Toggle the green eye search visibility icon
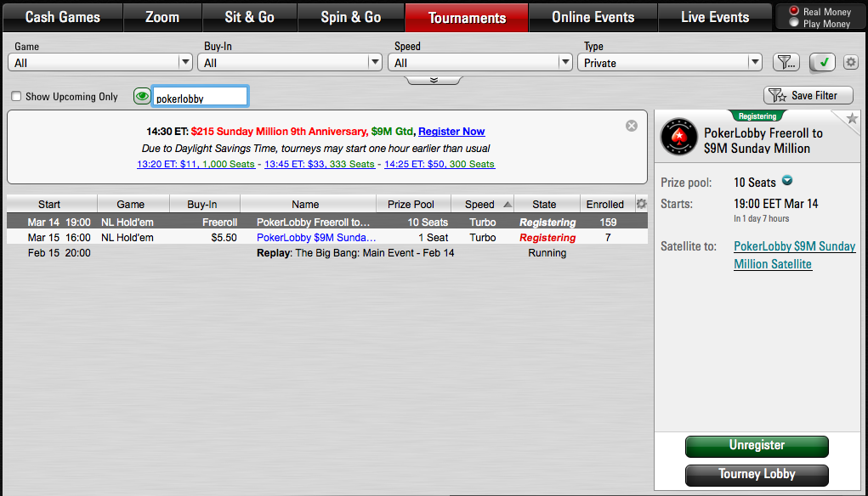Viewport: 868px width, 496px height. coord(142,96)
